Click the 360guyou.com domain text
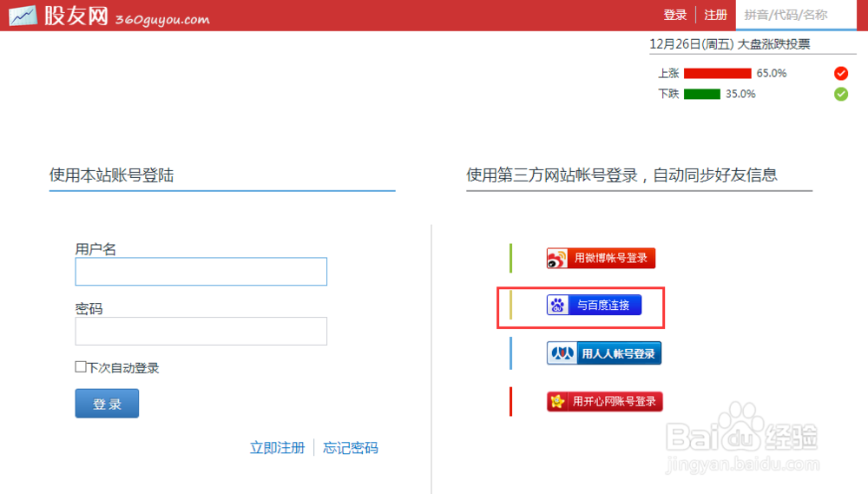Image resolution: width=868 pixels, height=494 pixels. (162, 19)
